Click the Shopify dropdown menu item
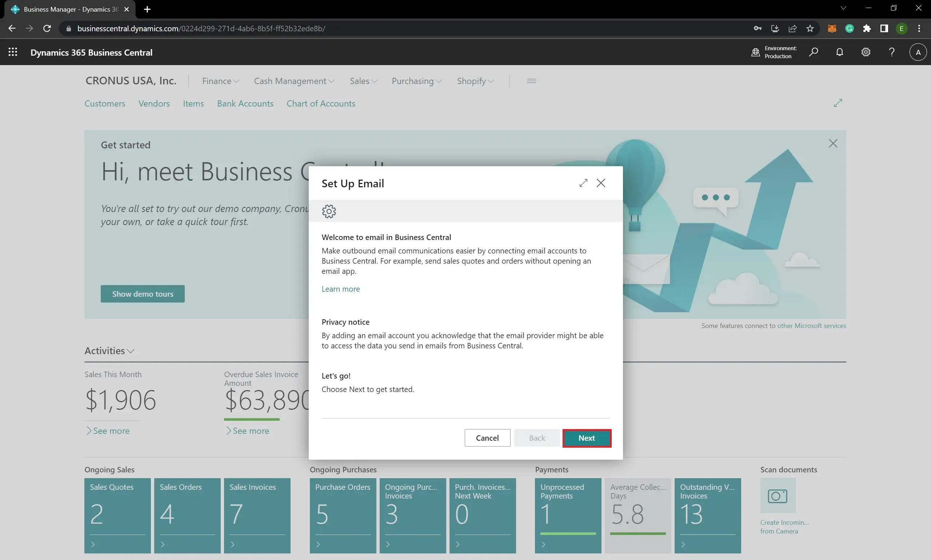The image size is (931, 560). [474, 80]
